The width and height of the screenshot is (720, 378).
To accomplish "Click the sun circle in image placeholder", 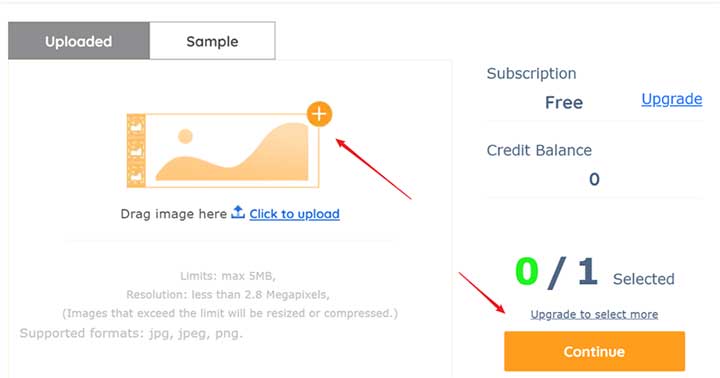I will [185, 136].
